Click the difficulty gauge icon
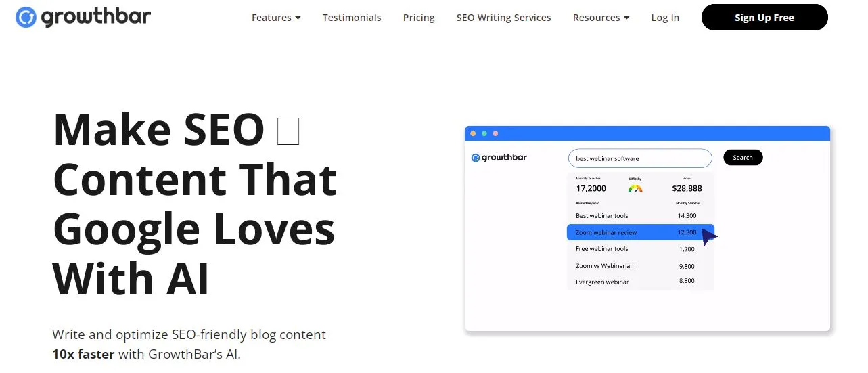This screenshot has width=868, height=373. click(635, 188)
